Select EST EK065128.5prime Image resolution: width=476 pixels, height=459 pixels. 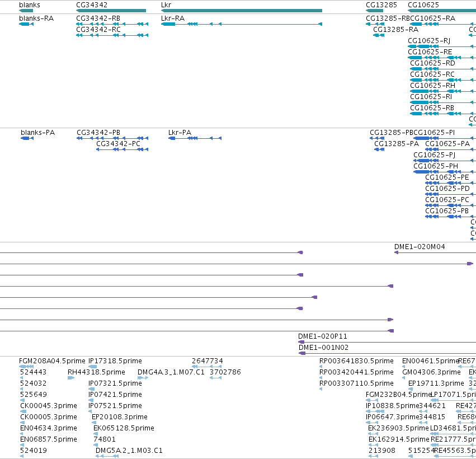[124, 429]
